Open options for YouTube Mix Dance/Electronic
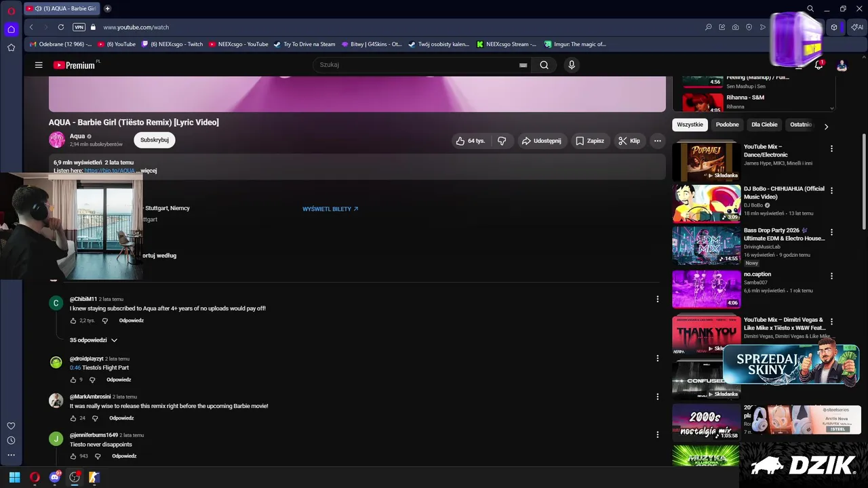This screenshot has width=868, height=488. click(x=831, y=148)
